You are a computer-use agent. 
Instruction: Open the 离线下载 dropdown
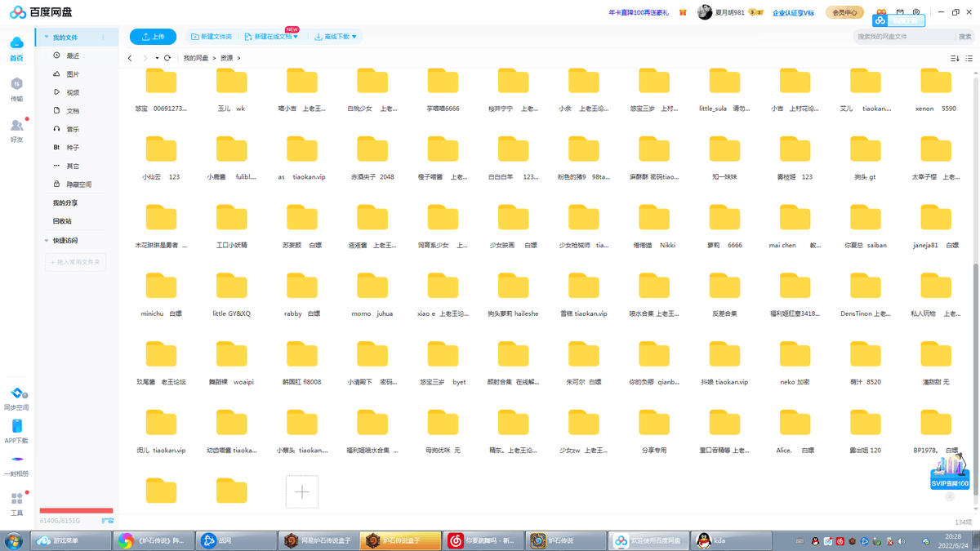pyautogui.click(x=354, y=37)
